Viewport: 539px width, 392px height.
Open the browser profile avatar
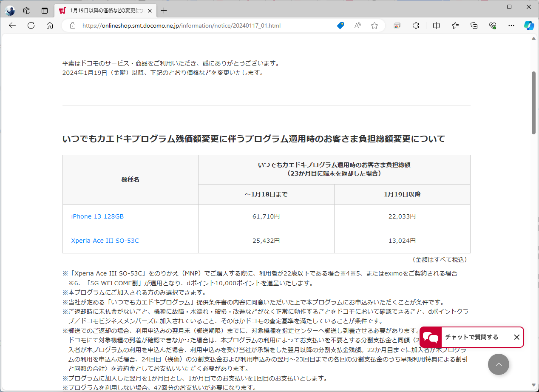(9, 10)
